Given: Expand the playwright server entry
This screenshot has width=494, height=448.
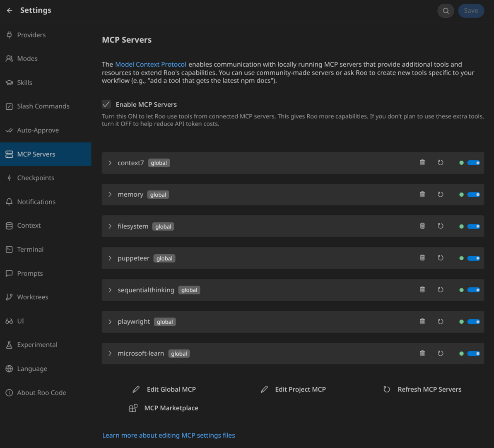Looking at the screenshot, I should tap(110, 322).
